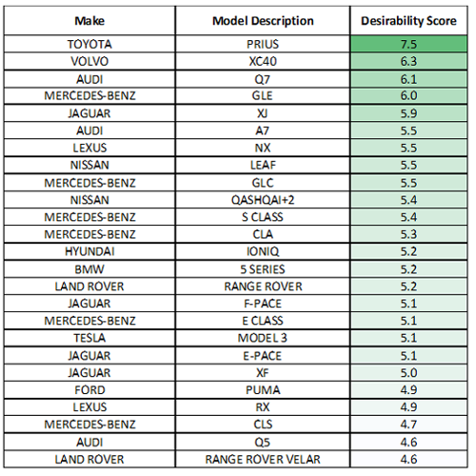This screenshot has height=476, width=476.
Task: Select the TOYOTA cell
Action: pyautogui.click(x=89, y=44)
